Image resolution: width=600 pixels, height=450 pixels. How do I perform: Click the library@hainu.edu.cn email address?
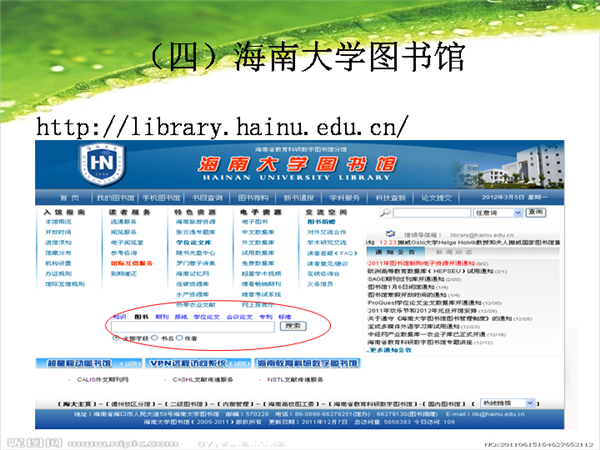(482, 235)
